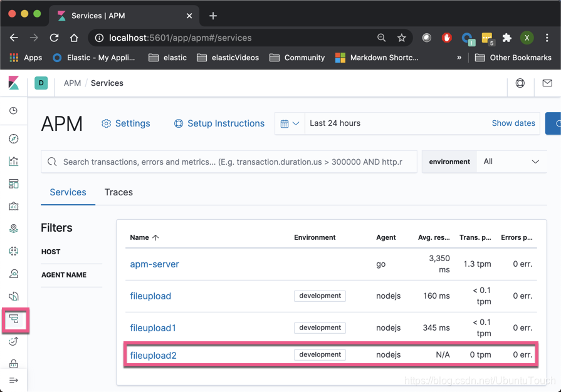Sort by Avg. res... column header
This screenshot has width=561, height=392.
(x=434, y=237)
